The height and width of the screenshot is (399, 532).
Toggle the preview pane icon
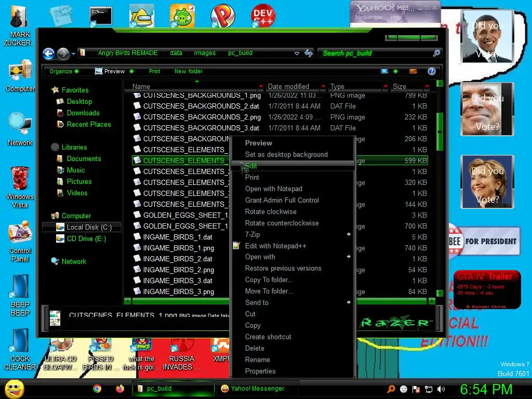tap(413, 71)
